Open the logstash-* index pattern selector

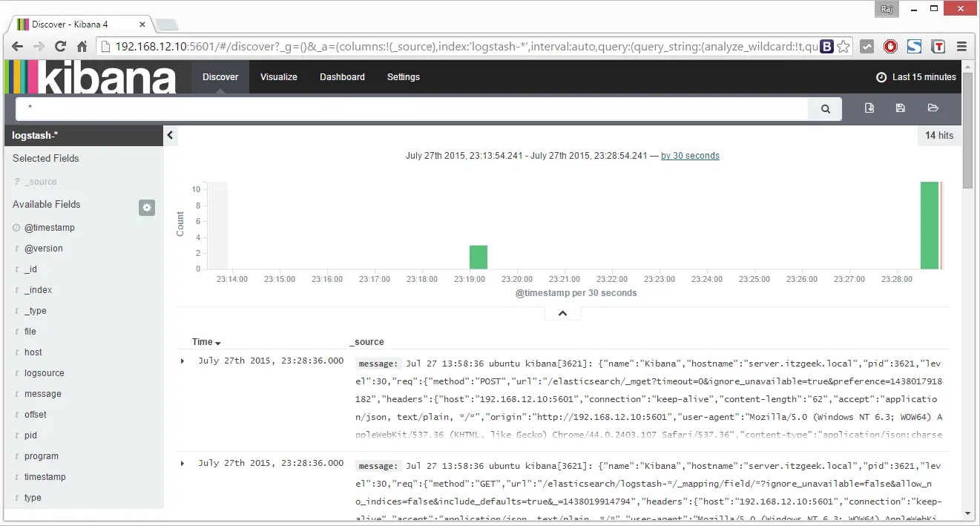coord(83,135)
